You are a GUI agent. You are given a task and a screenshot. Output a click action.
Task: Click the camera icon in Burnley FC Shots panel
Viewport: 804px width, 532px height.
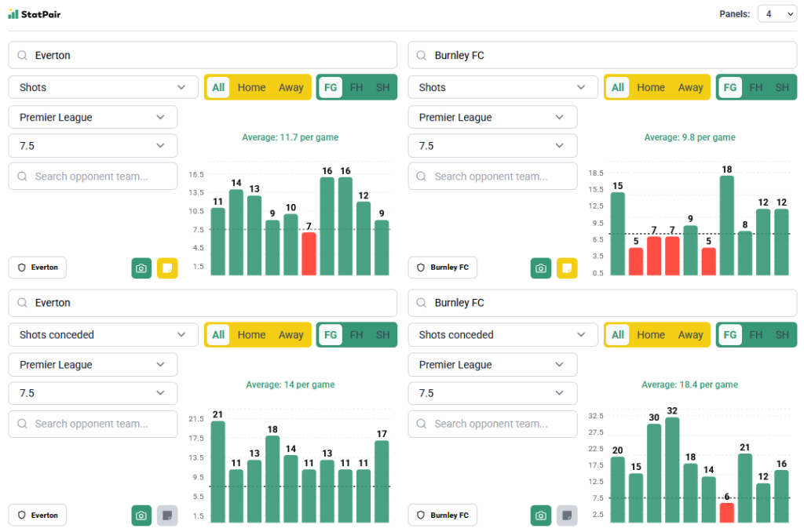click(541, 268)
